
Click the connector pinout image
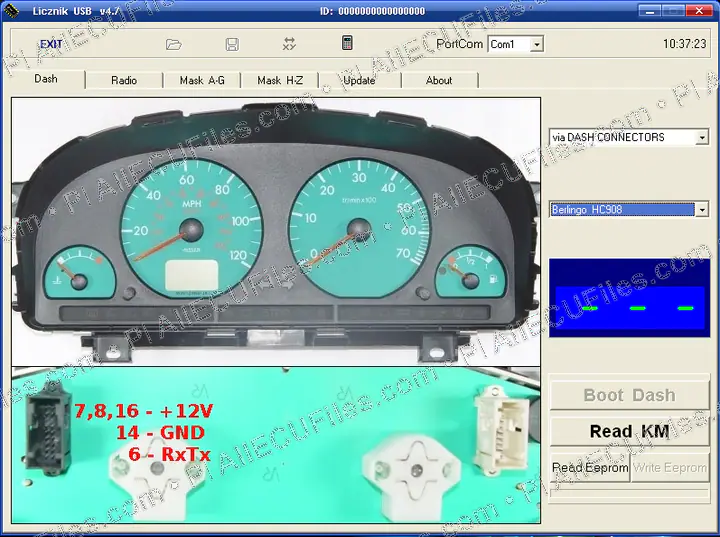pyautogui.click(x=276, y=444)
